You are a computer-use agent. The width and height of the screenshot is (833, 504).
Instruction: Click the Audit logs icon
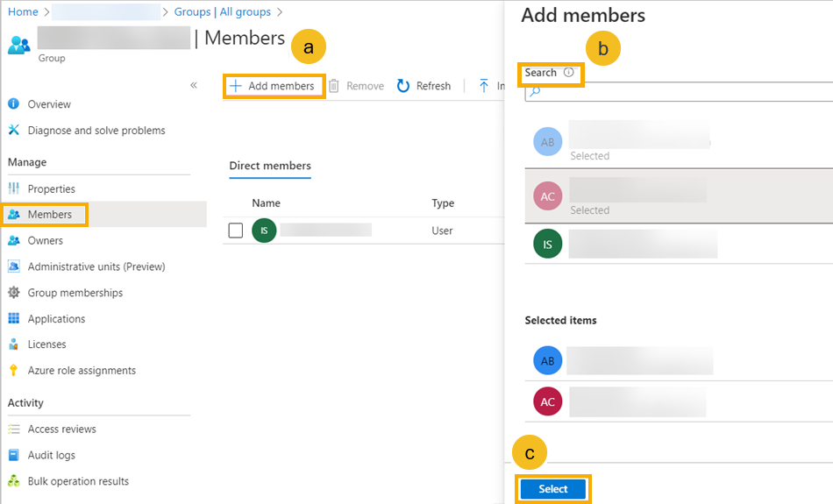(13, 456)
